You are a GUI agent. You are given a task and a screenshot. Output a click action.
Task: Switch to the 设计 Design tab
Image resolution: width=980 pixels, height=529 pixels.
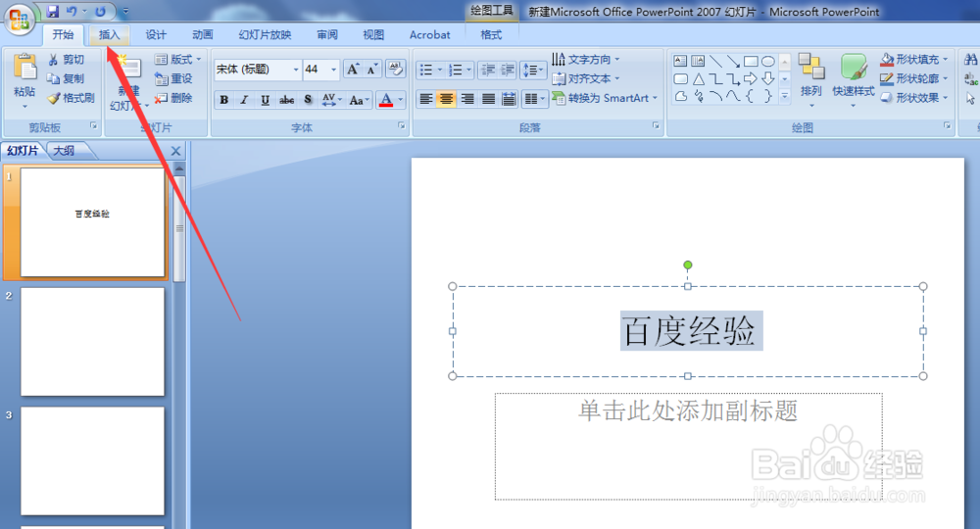pyautogui.click(x=156, y=35)
